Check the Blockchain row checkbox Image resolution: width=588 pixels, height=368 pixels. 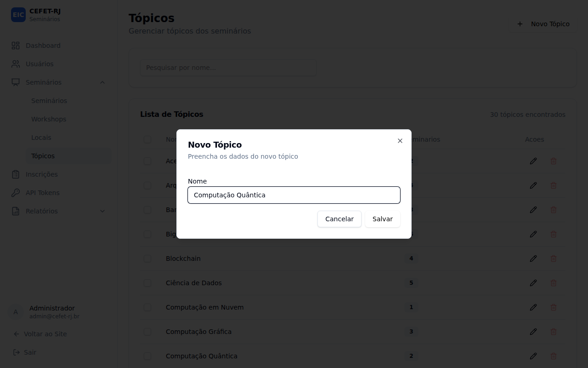[x=147, y=259]
